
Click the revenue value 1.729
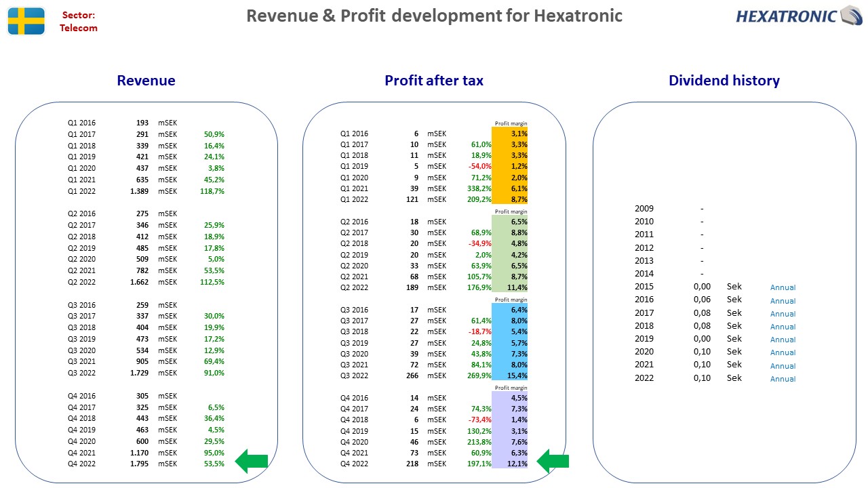pos(138,373)
